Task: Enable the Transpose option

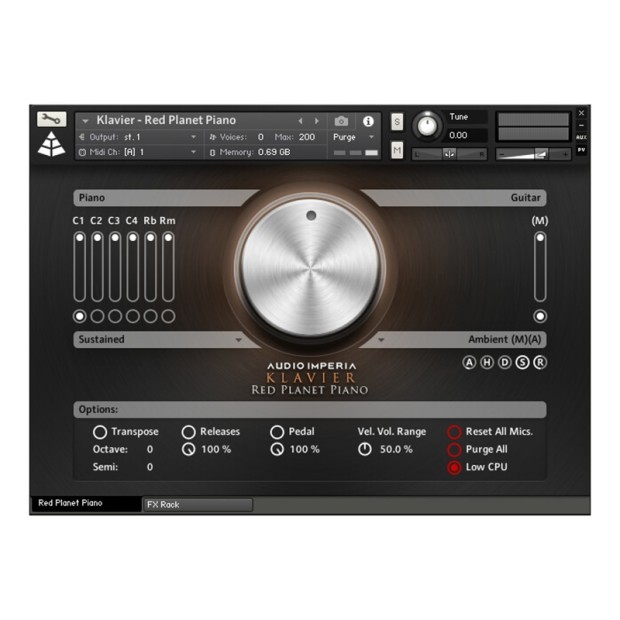Action: [100, 432]
